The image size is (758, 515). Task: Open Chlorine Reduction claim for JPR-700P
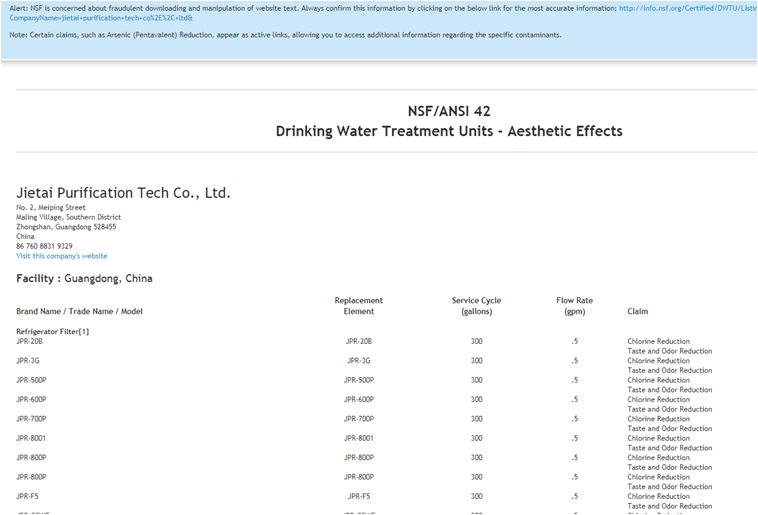[658, 419]
